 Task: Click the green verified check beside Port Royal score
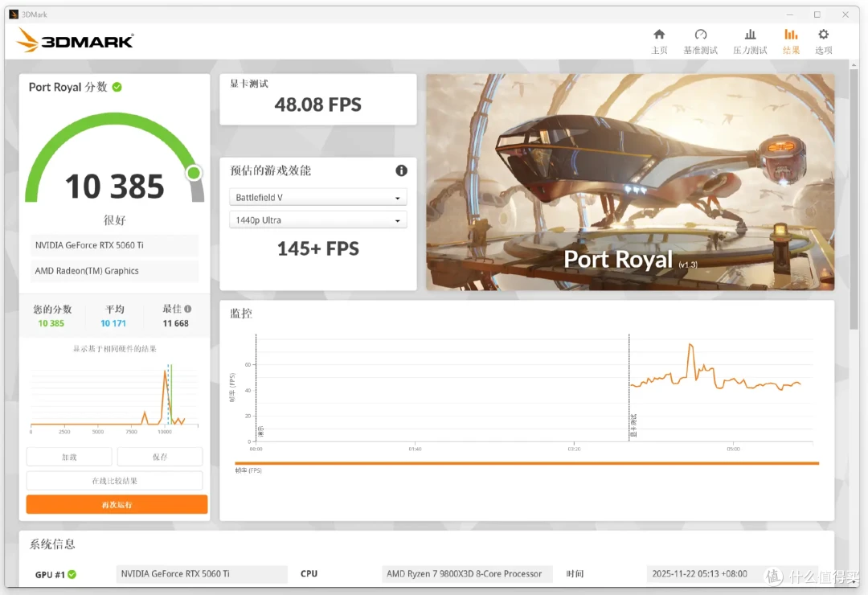coord(117,87)
